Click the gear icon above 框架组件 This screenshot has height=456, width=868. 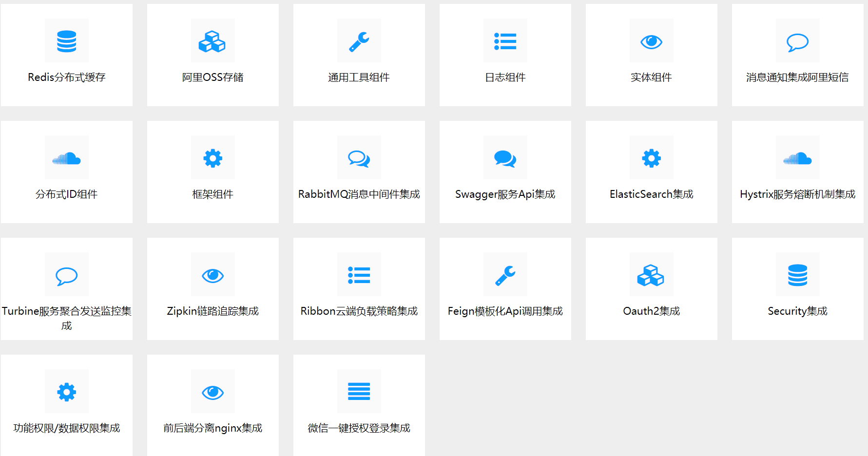point(213,158)
